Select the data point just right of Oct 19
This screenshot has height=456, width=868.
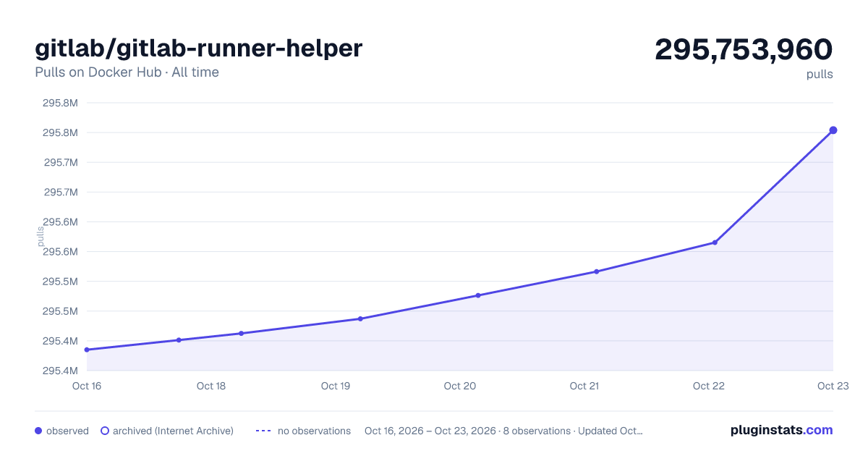360,318
